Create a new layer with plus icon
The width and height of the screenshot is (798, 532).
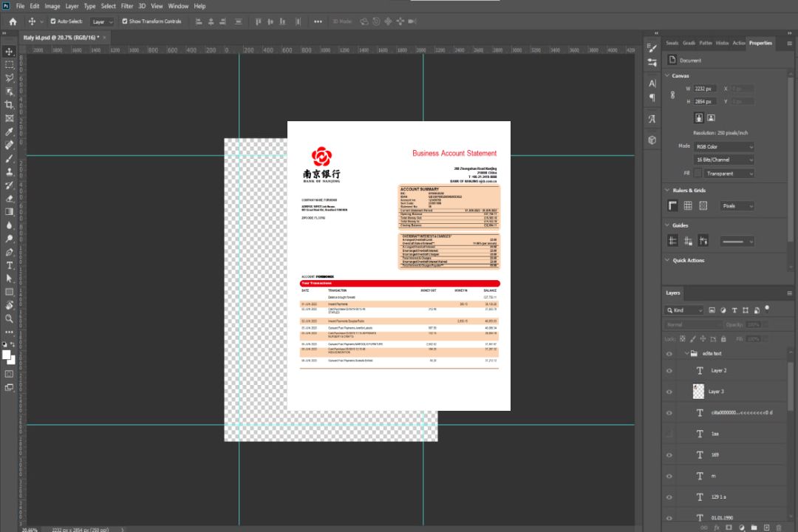[766, 528]
